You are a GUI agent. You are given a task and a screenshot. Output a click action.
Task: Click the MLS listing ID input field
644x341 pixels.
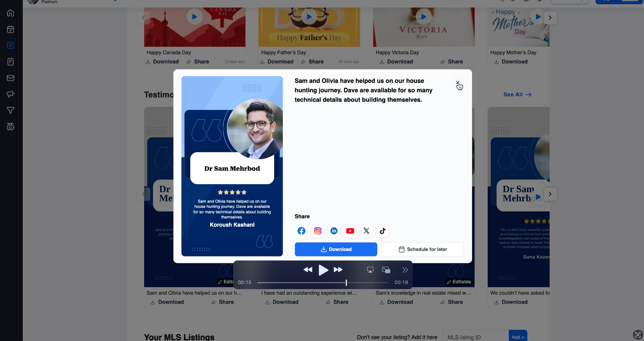(x=476, y=337)
